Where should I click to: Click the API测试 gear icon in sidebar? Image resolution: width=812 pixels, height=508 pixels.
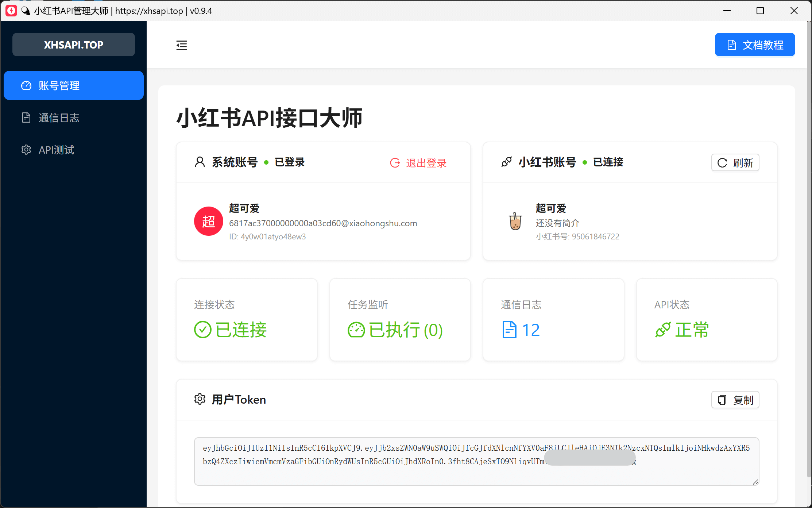26,150
